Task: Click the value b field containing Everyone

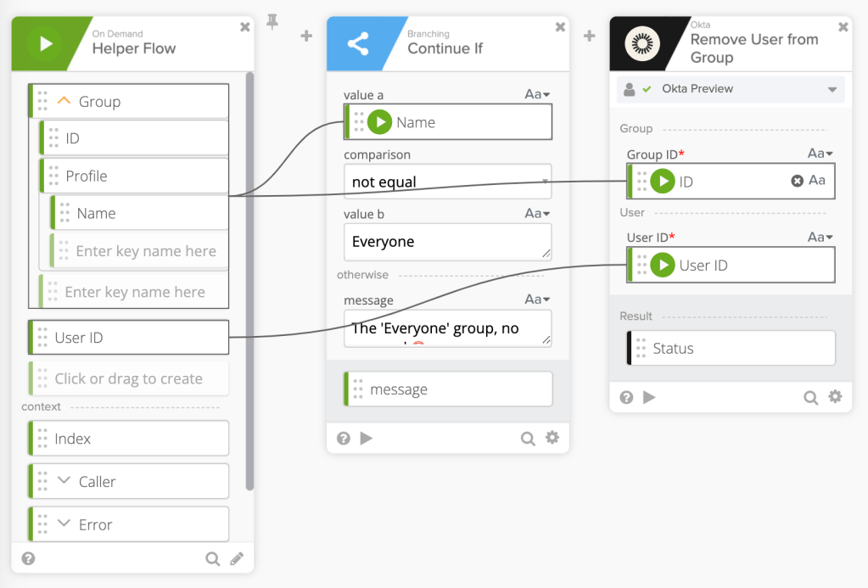Action: [447, 242]
